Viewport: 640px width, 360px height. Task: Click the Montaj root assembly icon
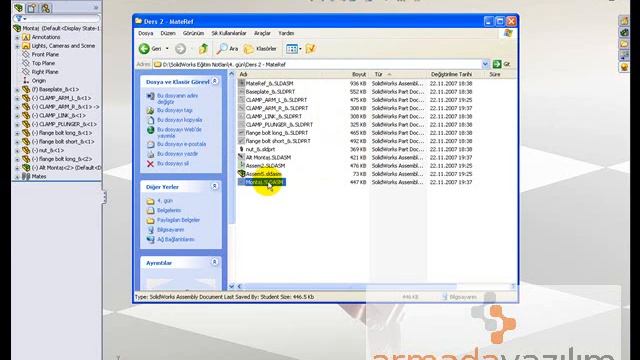coord(17,29)
